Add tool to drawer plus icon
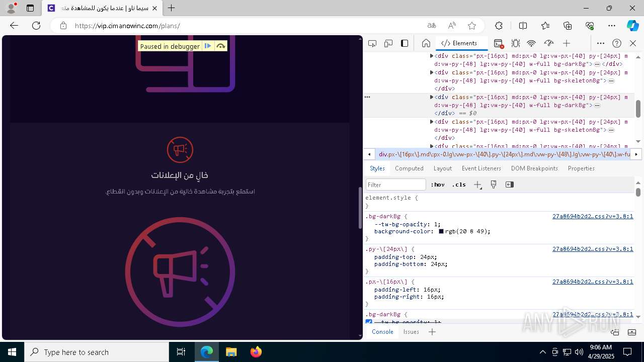Viewport: 644px width, 362px height. coord(432,332)
